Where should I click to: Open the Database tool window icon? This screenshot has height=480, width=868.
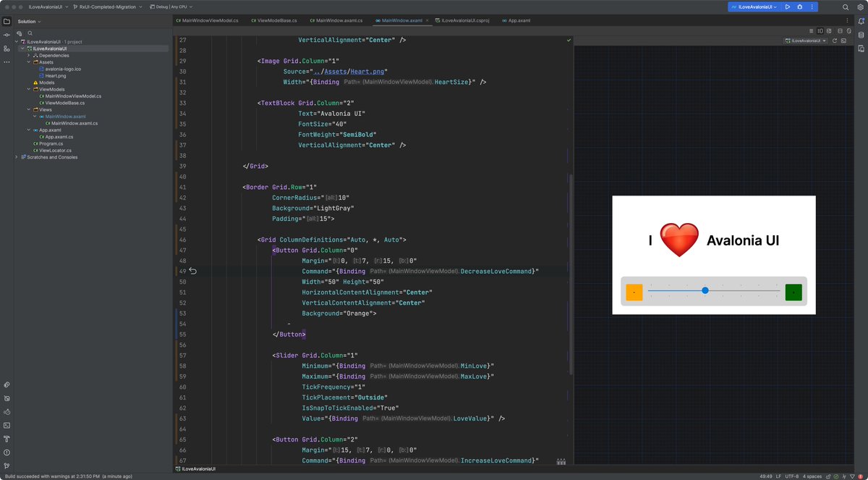coord(861,35)
